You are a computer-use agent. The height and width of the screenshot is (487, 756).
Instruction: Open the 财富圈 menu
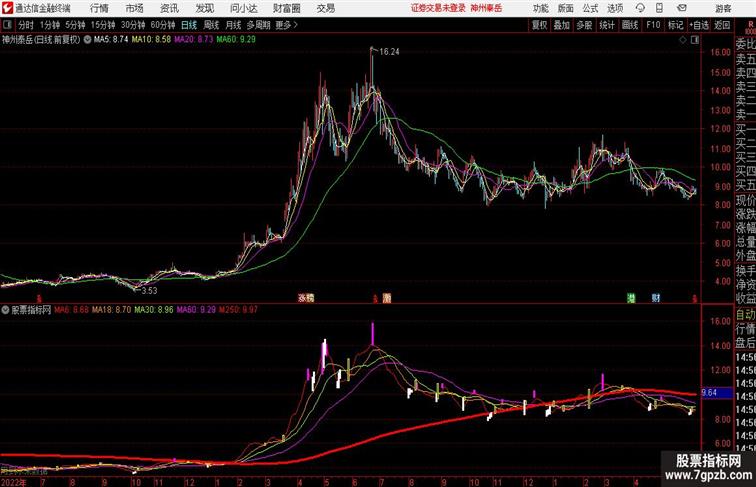click(x=287, y=8)
